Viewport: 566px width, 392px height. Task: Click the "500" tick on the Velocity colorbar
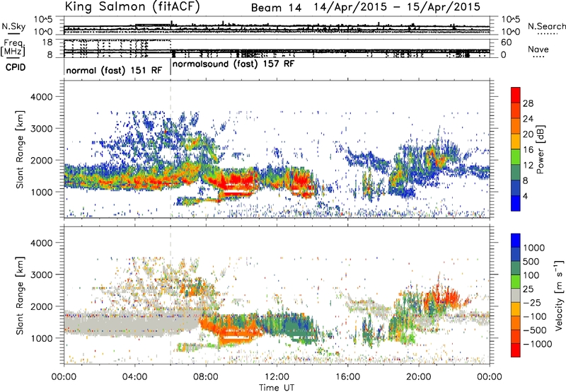pos(533,262)
